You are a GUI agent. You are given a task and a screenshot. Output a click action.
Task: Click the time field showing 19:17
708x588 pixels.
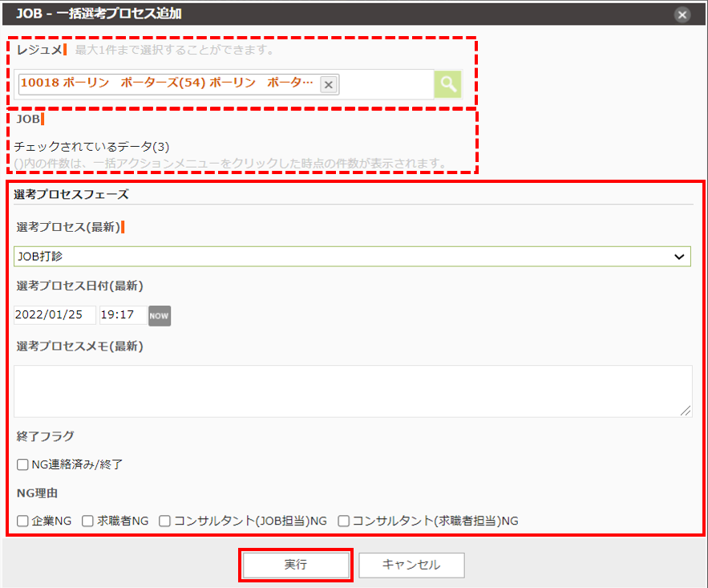[x=123, y=315]
